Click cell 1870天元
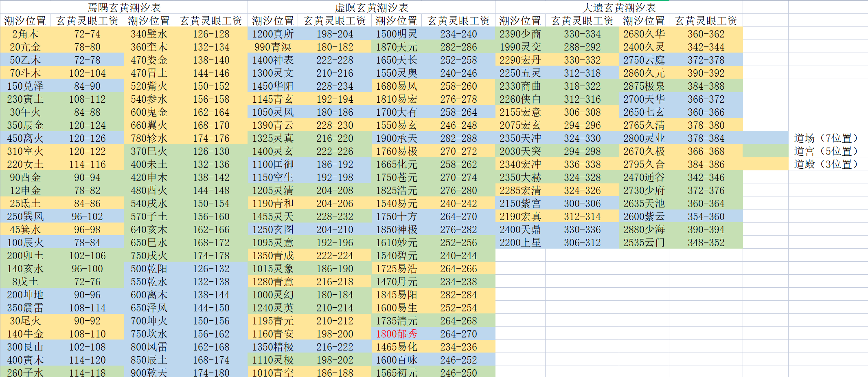Screen dimensions: 868x377 [397, 46]
